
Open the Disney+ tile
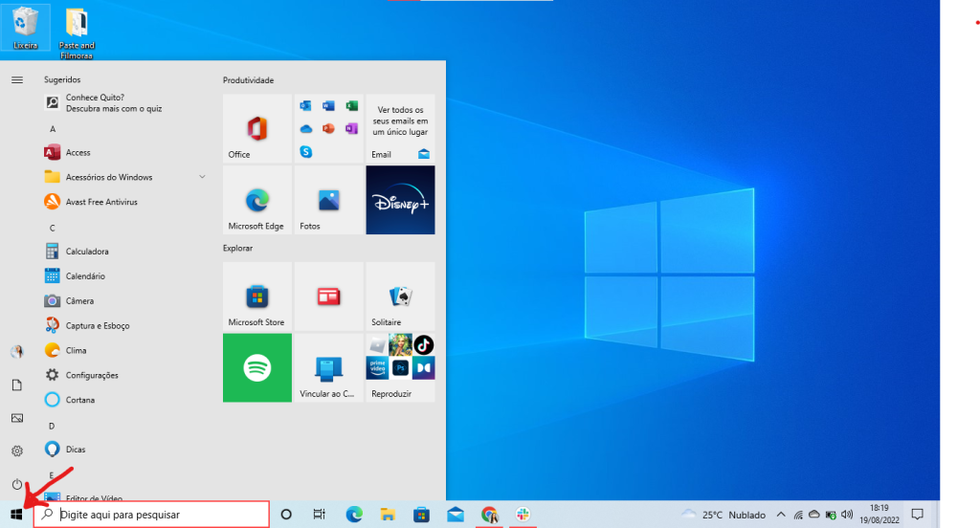coord(400,200)
